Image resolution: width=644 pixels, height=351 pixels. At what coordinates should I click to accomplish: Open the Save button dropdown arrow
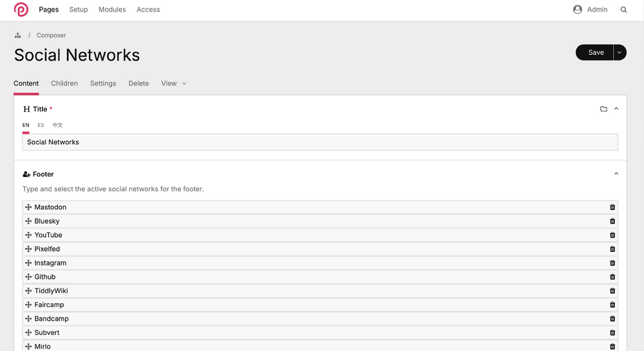[x=620, y=53]
